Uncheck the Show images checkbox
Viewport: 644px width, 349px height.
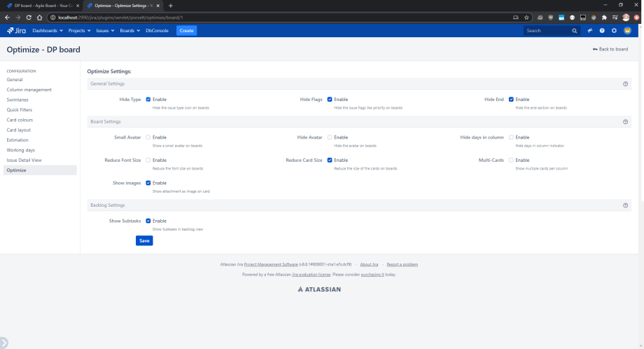148,183
